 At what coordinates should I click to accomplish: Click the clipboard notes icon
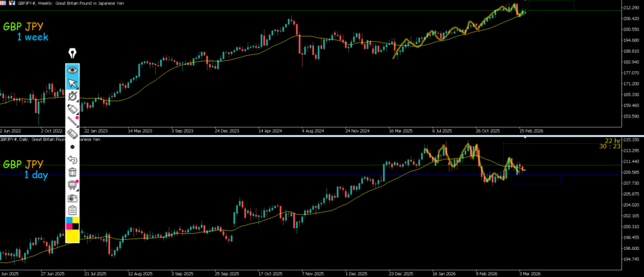pos(72,210)
